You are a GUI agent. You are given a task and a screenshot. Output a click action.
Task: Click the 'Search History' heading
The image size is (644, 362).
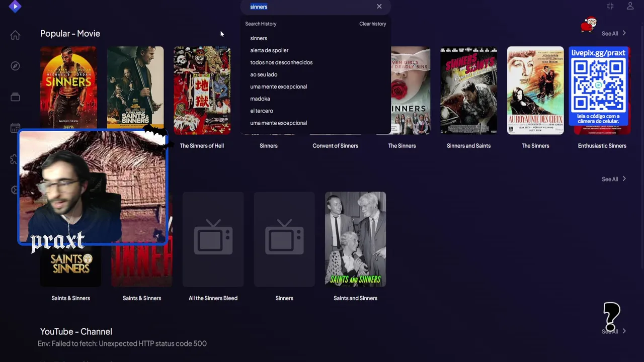click(261, 24)
